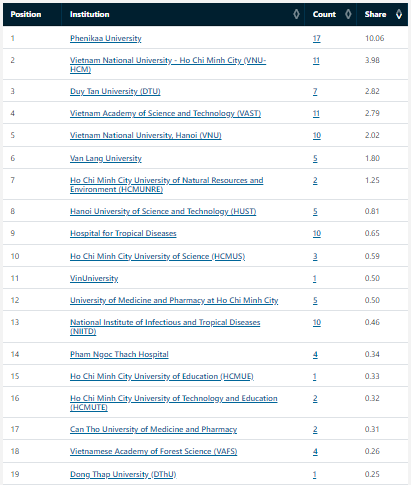The width and height of the screenshot is (415, 485).
Task: Select Hospital for Tropical Diseases link
Action: (123, 233)
